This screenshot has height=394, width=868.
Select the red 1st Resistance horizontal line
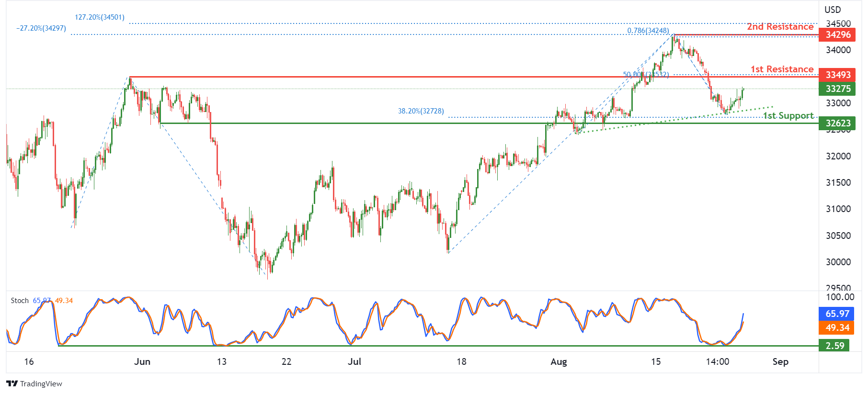(x=473, y=77)
